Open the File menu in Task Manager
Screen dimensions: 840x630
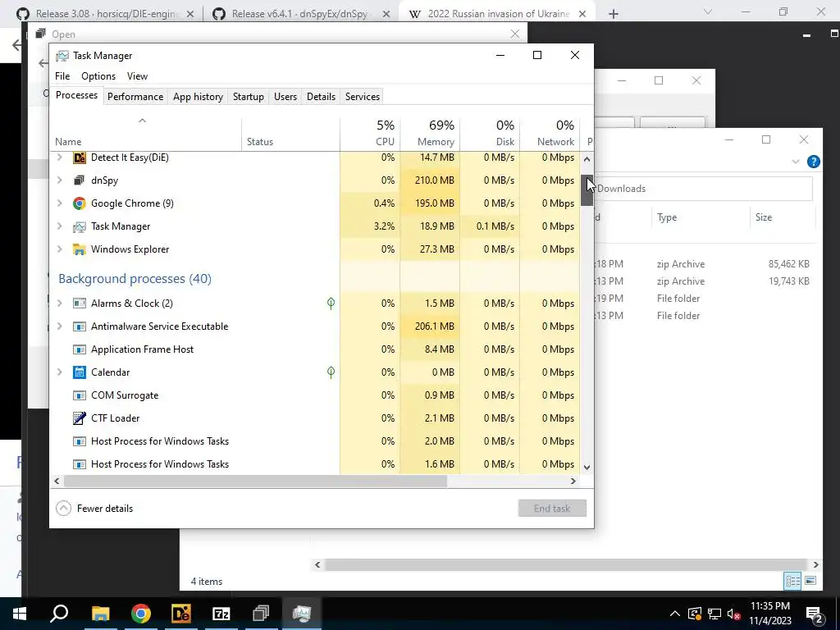click(x=62, y=76)
